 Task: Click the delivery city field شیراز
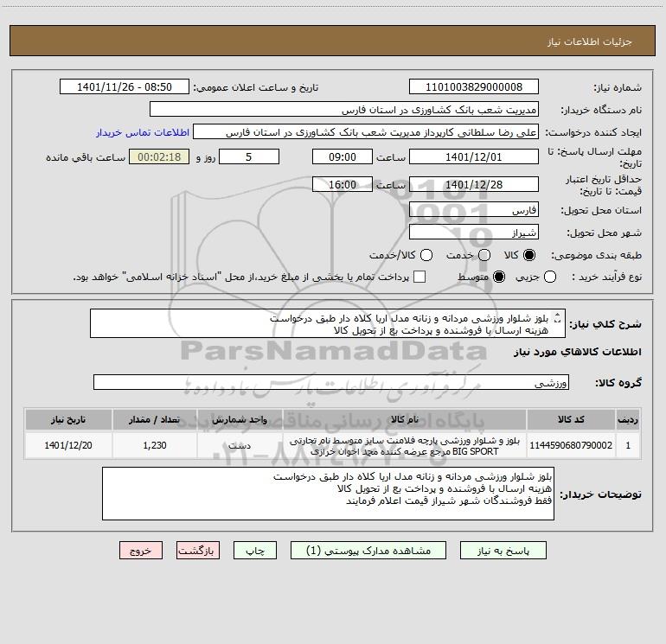tap(474, 233)
